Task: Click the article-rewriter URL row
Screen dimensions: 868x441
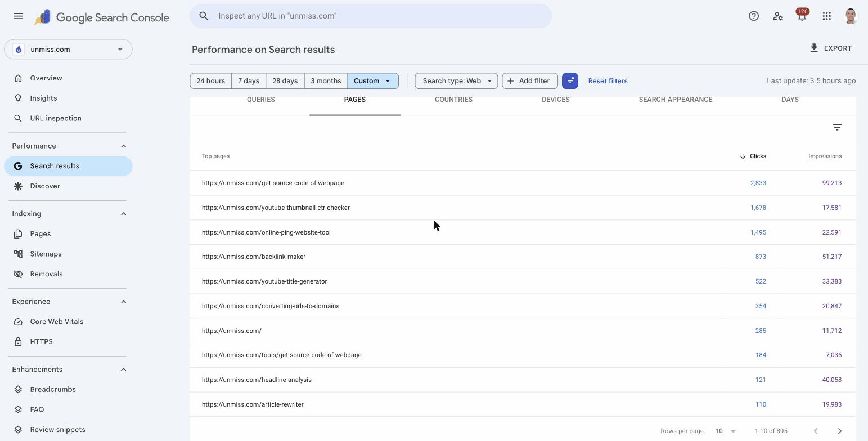Action: (x=523, y=405)
